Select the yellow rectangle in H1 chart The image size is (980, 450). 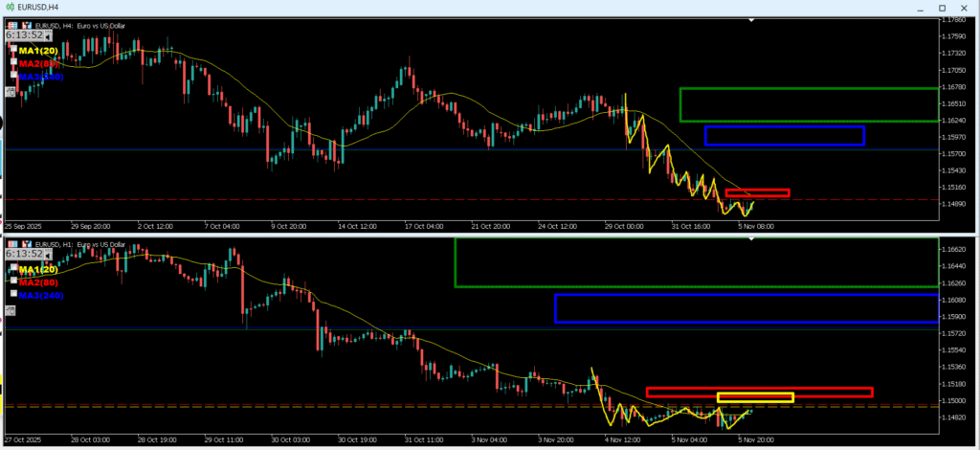[755, 394]
